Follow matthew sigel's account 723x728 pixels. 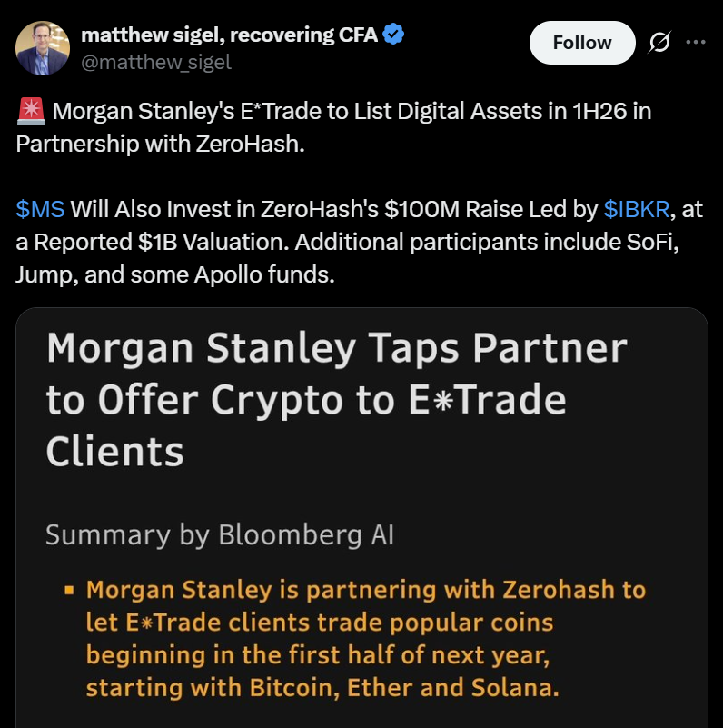click(582, 43)
